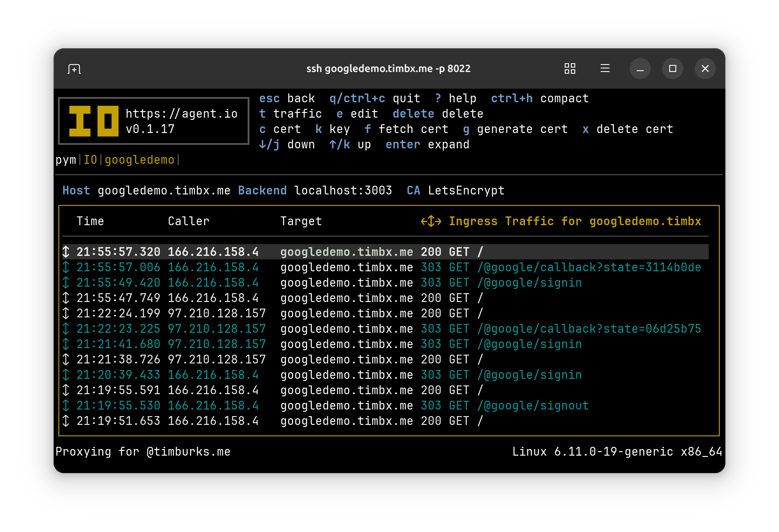Select /@google/signin in the 21:21:41.680 row
779x532 pixels.
529,344
